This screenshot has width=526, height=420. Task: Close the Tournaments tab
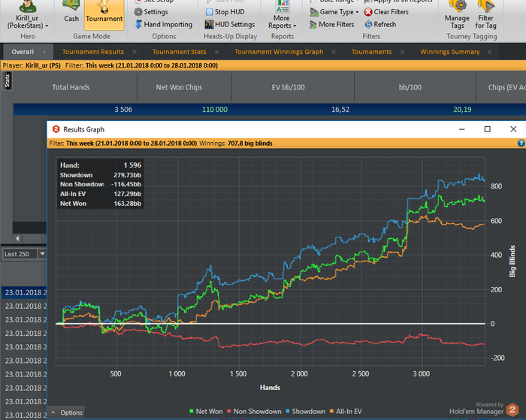402,52
